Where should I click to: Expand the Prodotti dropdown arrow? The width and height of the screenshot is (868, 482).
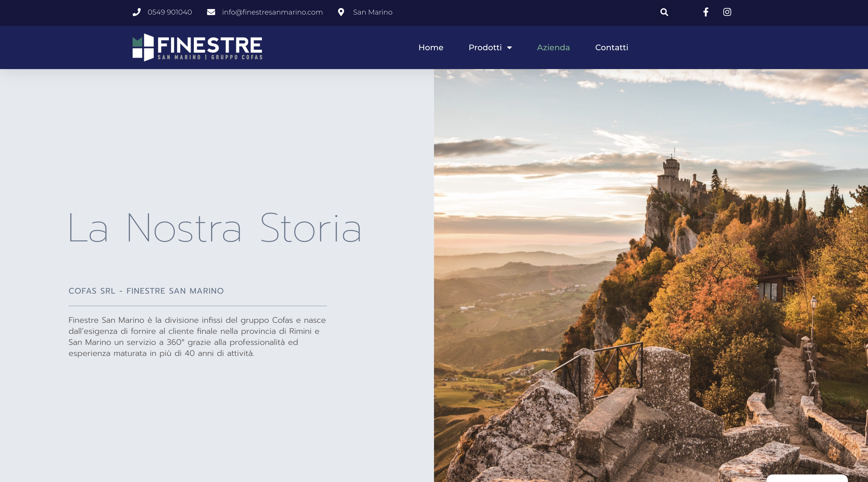tap(510, 48)
